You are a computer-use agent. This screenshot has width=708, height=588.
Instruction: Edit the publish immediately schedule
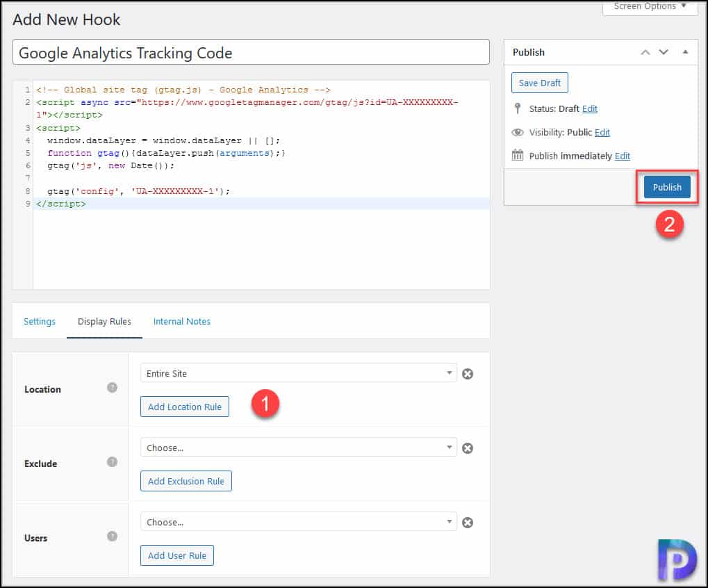point(623,156)
